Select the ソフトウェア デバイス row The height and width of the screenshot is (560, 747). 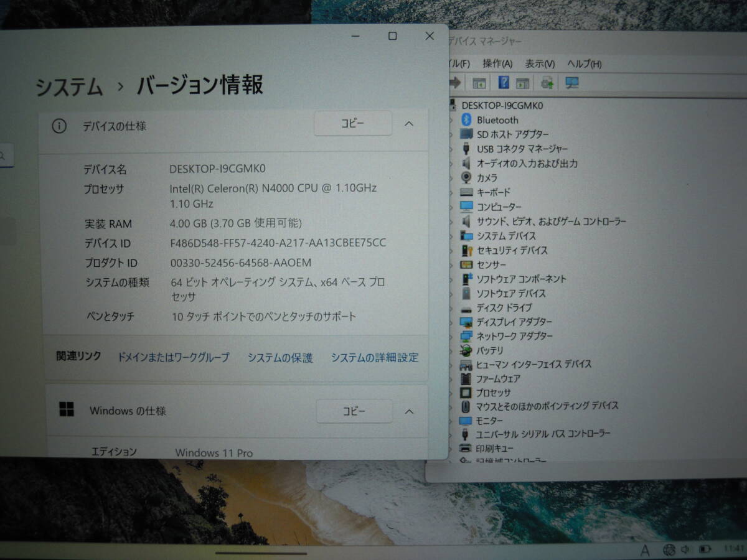point(511,293)
